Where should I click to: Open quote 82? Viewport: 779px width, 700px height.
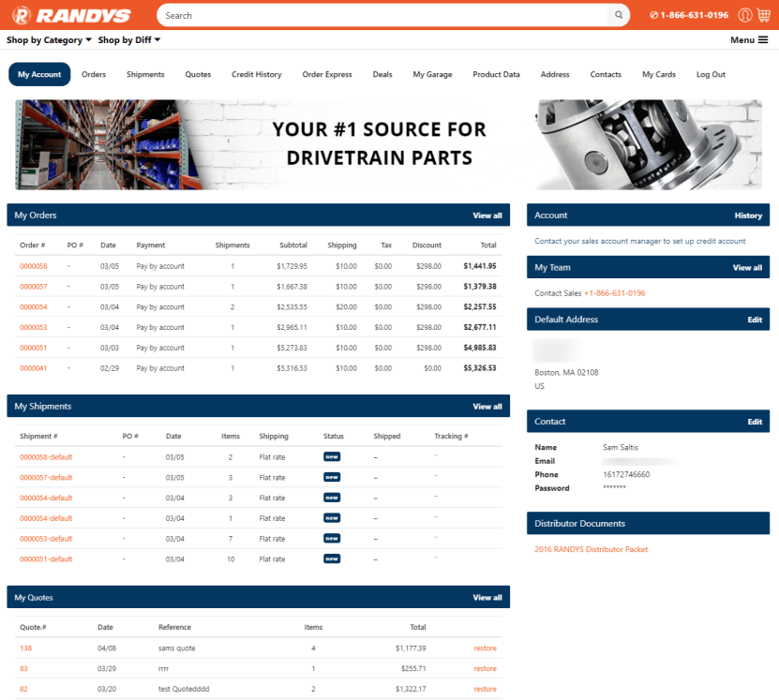tap(23, 689)
